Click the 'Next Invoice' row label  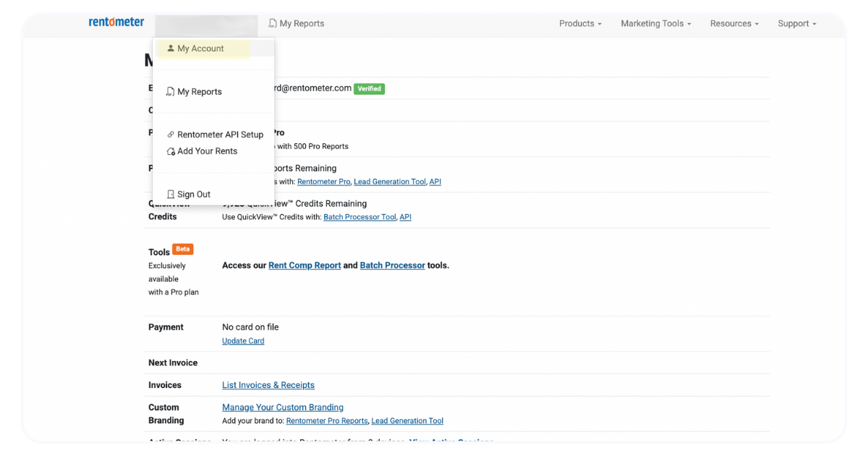point(173,363)
